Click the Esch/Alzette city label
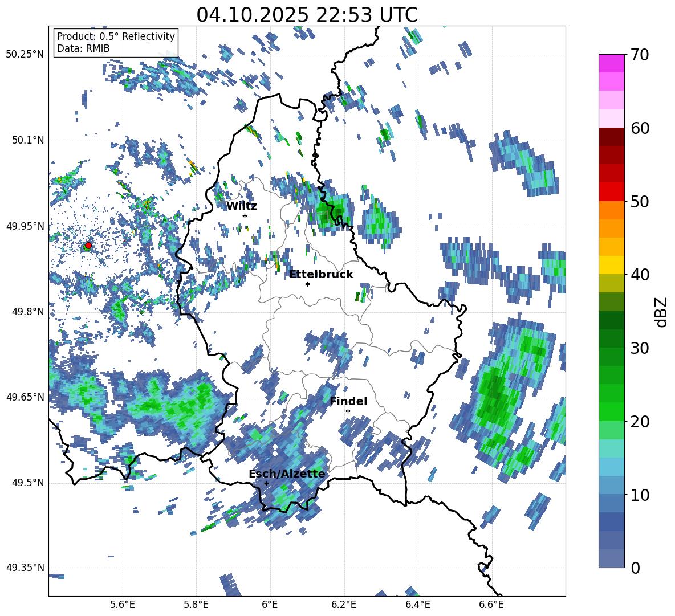675x616 pixels. (287, 474)
